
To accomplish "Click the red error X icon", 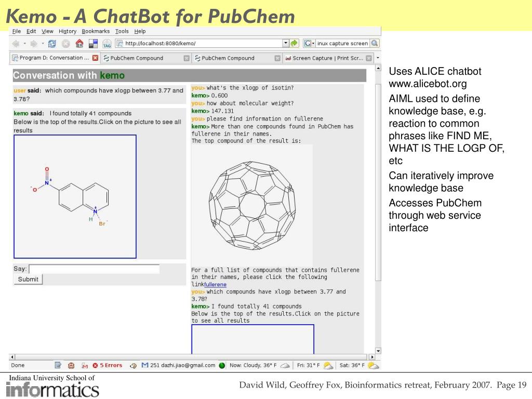I will pyautogui.click(x=96, y=365).
